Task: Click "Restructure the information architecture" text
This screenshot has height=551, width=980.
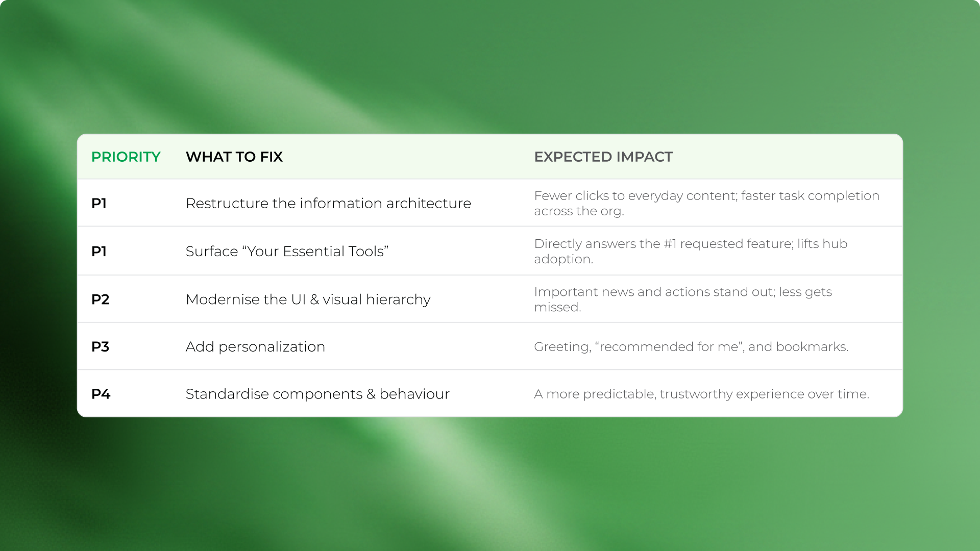Action: (x=328, y=203)
